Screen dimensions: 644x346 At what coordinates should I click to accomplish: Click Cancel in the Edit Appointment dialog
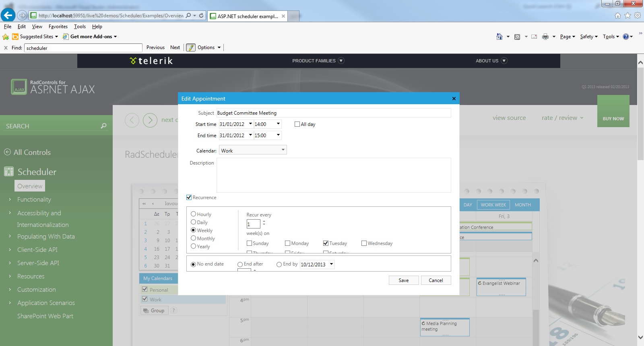(436, 280)
